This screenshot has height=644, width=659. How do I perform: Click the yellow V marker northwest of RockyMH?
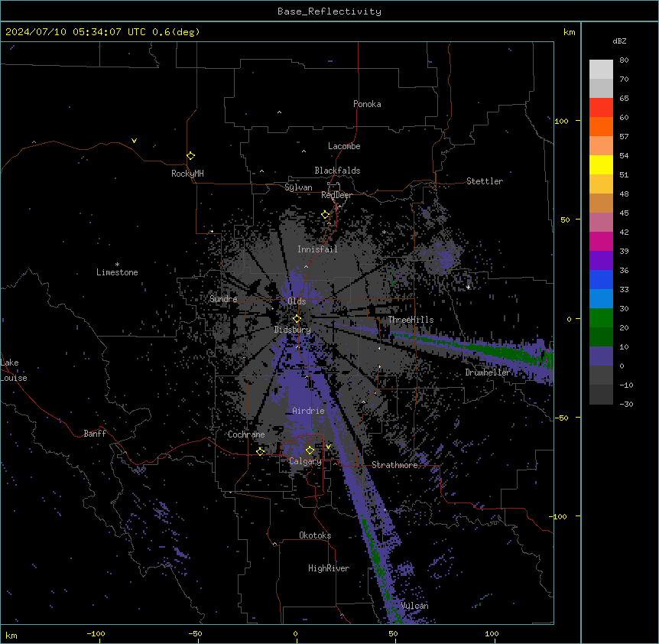coord(134,141)
